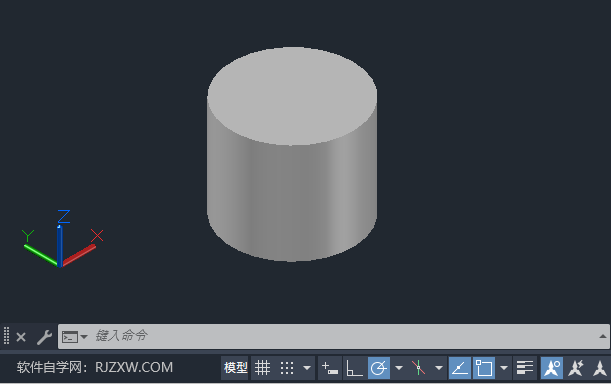This screenshot has width=611, height=384.
Task: Toggle 2D object snap icon
Action: 484,368
